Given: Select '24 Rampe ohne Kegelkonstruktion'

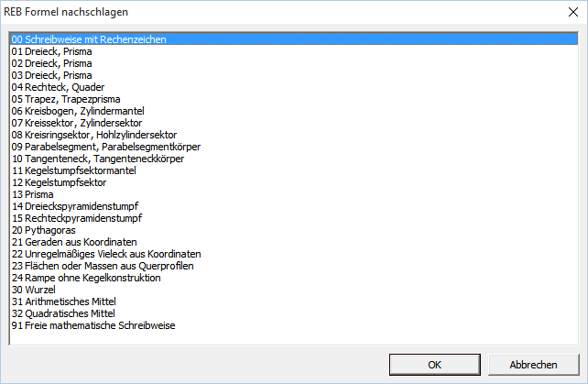Looking at the screenshot, I should 294,278.
